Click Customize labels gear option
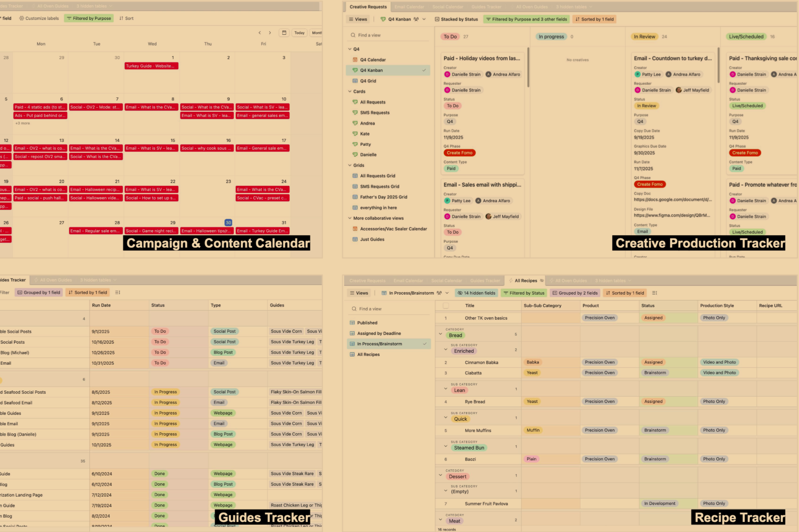799x532 pixels. click(39, 18)
